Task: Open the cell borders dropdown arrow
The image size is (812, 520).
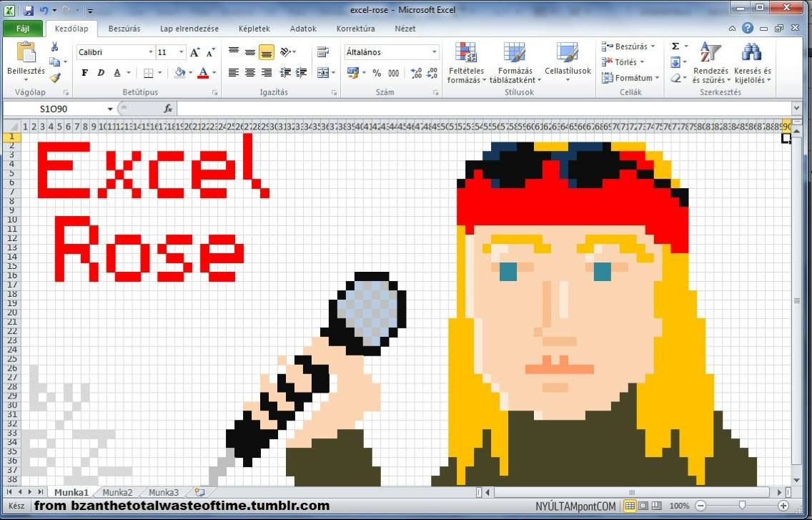Action: (159, 72)
